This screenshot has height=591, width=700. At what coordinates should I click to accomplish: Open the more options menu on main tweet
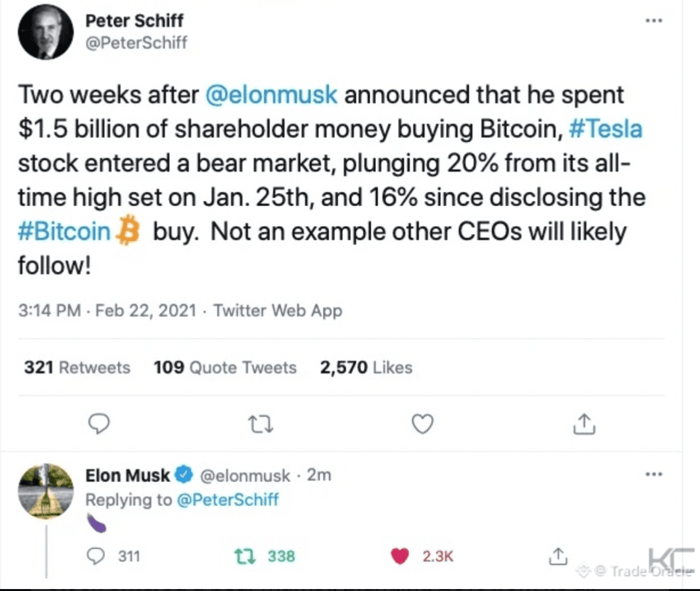tap(654, 21)
